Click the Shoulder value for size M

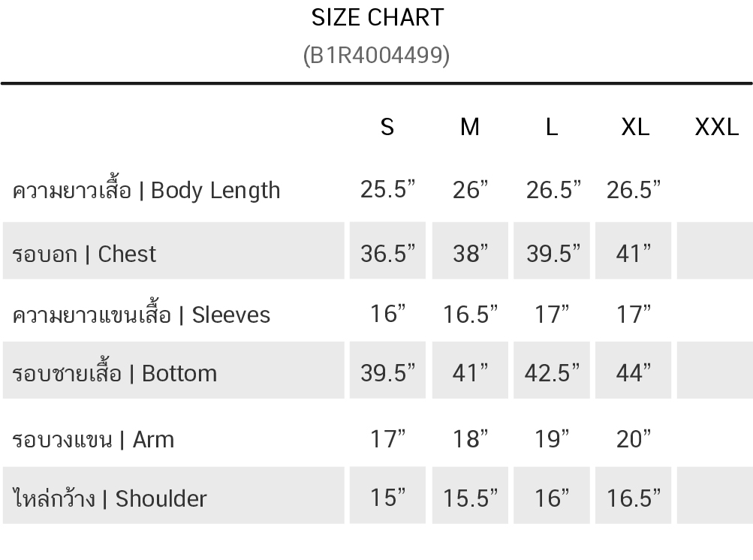point(470,498)
